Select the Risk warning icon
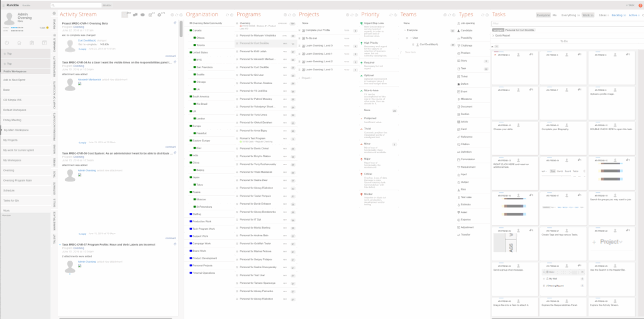 point(458,190)
